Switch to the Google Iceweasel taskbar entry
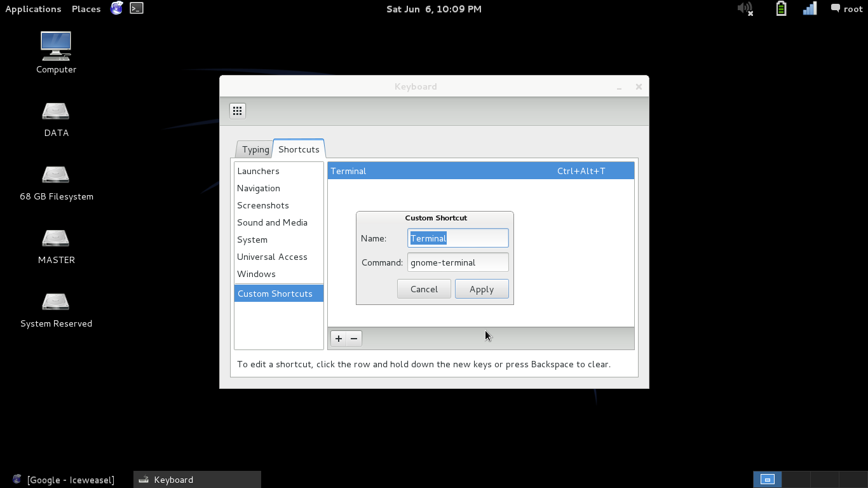The width and height of the screenshot is (868, 488). click(x=64, y=480)
